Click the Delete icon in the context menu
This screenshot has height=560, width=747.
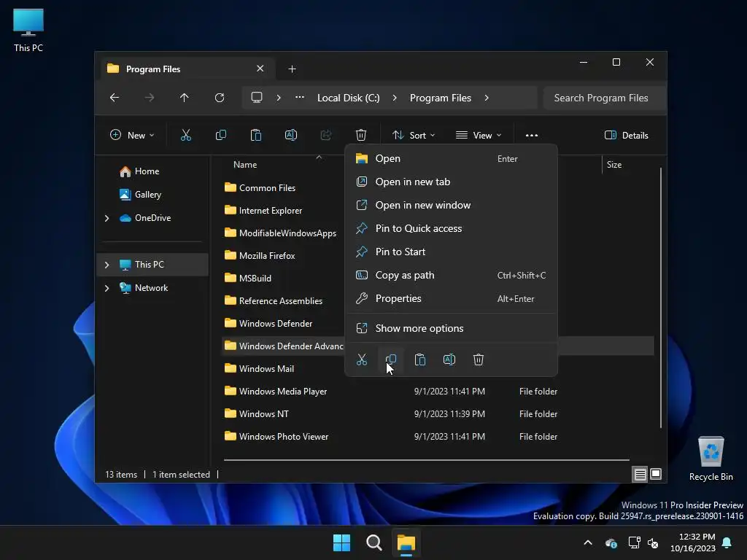[479, 359]
